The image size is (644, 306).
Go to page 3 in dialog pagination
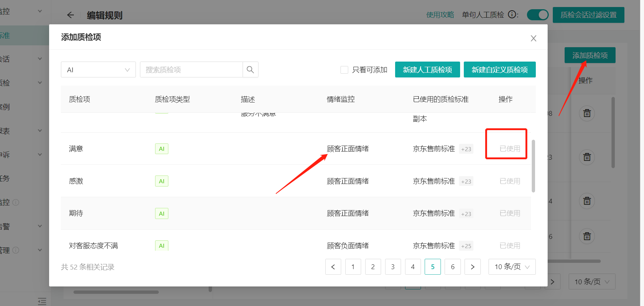[393, 267]
